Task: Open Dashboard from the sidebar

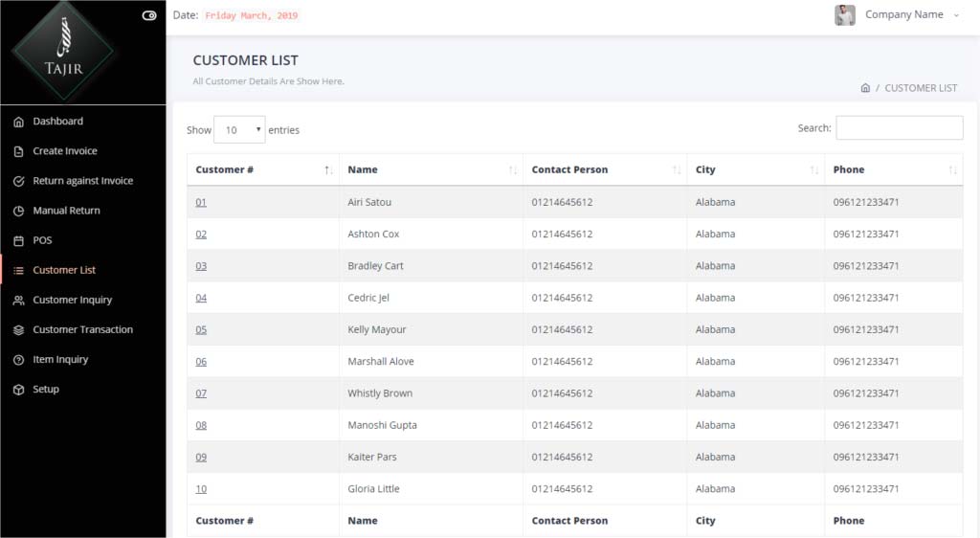Action: pyautogui.click(x=57, y=122)
